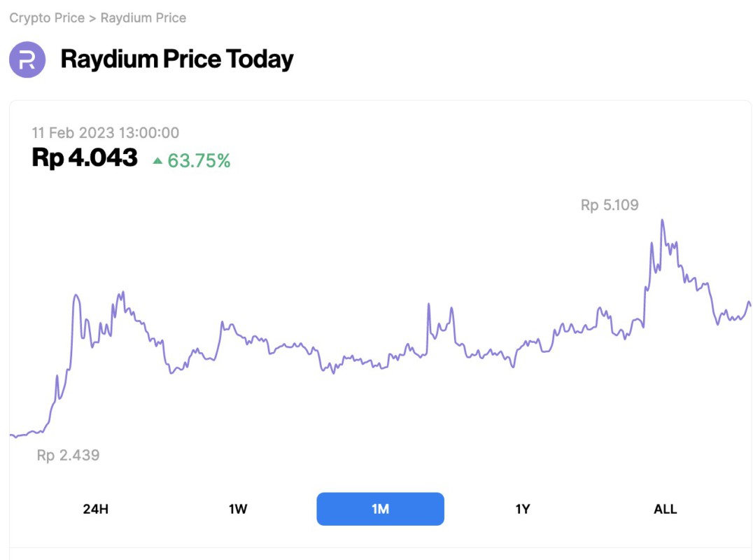Click the timestamp showing 11 Feb 2023
This screenshot has height=560, width=753.
pyautogui.click(x=105, y=132)
